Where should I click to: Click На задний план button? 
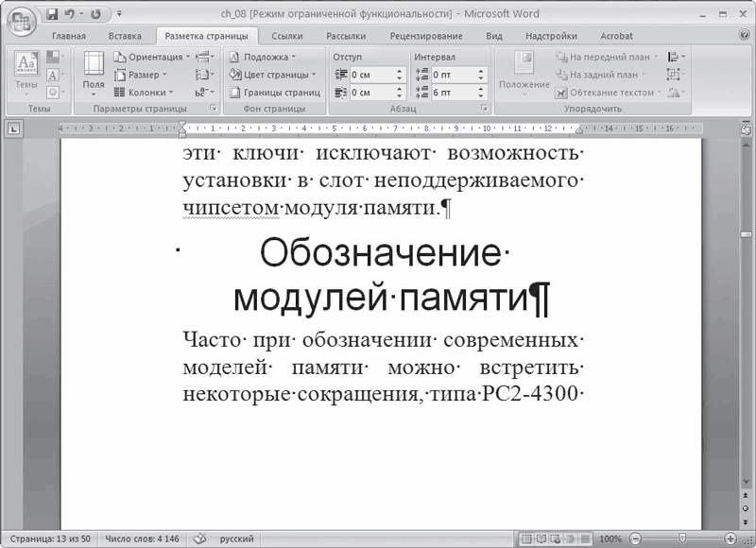pyautogui.click(x=601, y=75)
